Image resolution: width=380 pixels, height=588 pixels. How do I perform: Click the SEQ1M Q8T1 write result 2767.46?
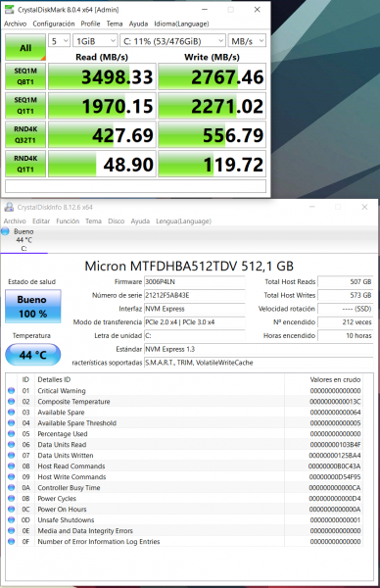pos(213,76)
